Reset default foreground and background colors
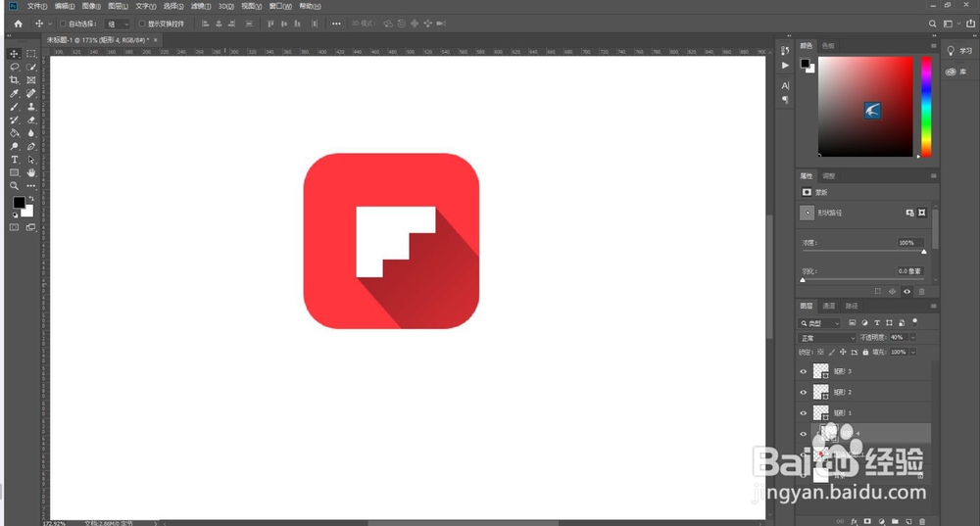Screen dimensions: 980x526 [15, 215]
